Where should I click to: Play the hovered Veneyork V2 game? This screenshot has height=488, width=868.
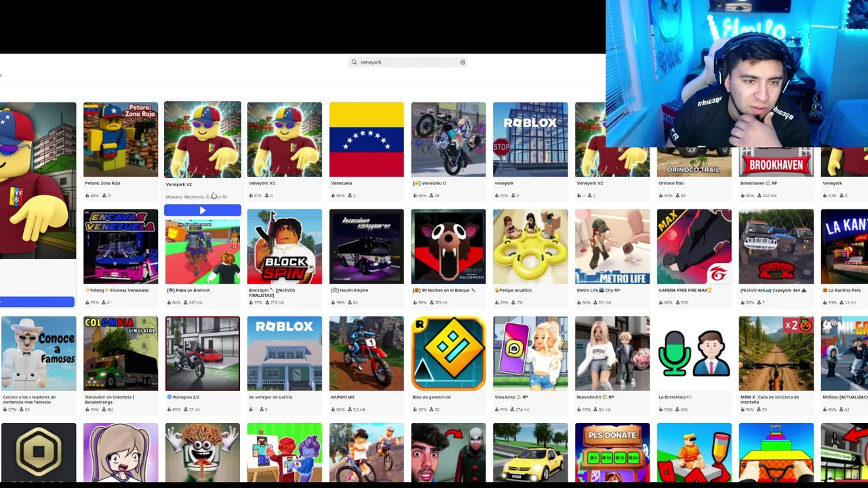click(x=202, y=211)
